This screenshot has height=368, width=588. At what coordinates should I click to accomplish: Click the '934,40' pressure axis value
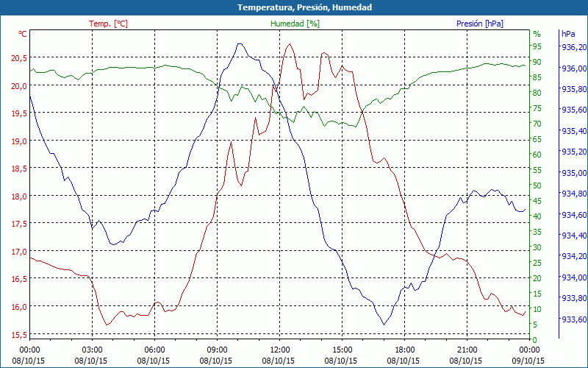[573, 236]
